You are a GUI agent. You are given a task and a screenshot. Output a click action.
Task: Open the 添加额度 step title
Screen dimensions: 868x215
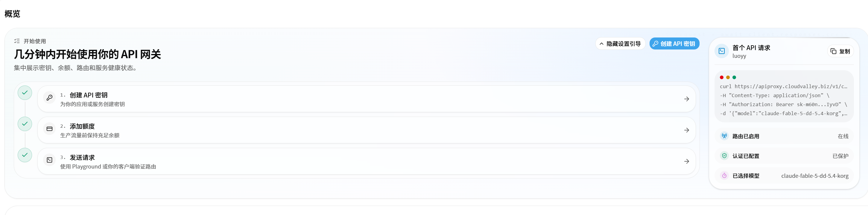(82, 126)
